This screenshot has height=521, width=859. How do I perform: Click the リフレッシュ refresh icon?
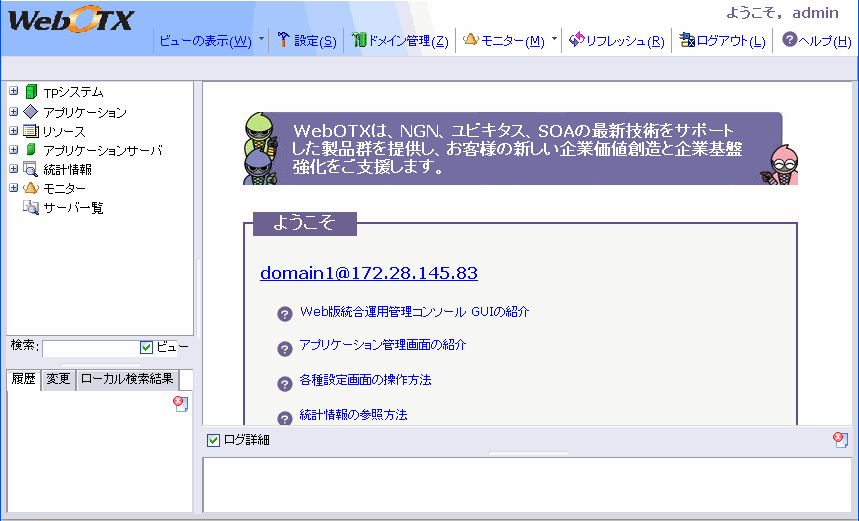coord(576,41)
